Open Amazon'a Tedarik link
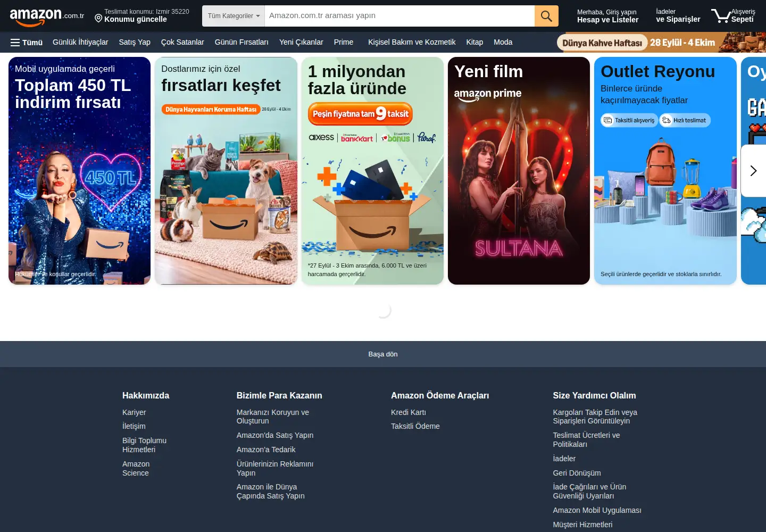This screenshot has height=532, width=766. [x=266, y=450]
